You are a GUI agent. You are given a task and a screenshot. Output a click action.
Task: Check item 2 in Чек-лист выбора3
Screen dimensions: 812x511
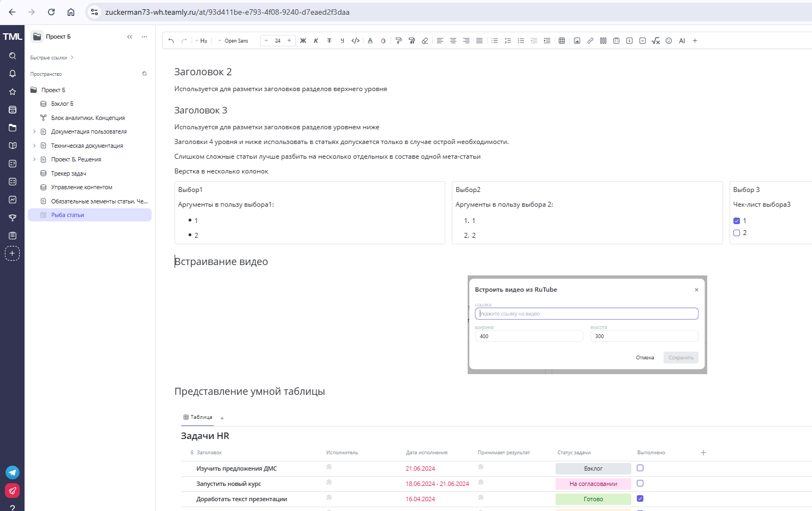tap(737, 232)
